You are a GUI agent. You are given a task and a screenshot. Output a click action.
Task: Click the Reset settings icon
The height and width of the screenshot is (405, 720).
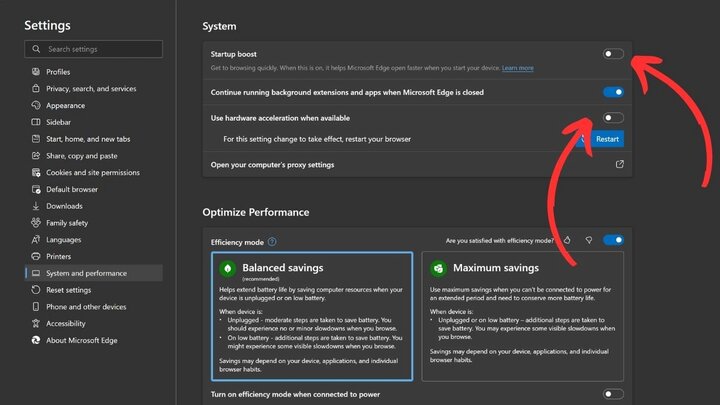[x=36, y=290]
